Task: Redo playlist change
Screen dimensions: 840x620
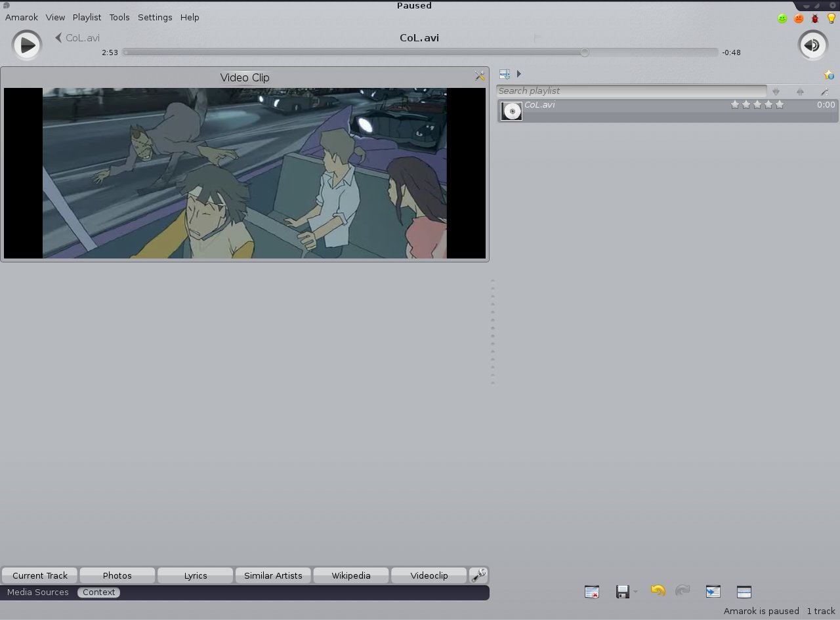Action: point(682,590)
